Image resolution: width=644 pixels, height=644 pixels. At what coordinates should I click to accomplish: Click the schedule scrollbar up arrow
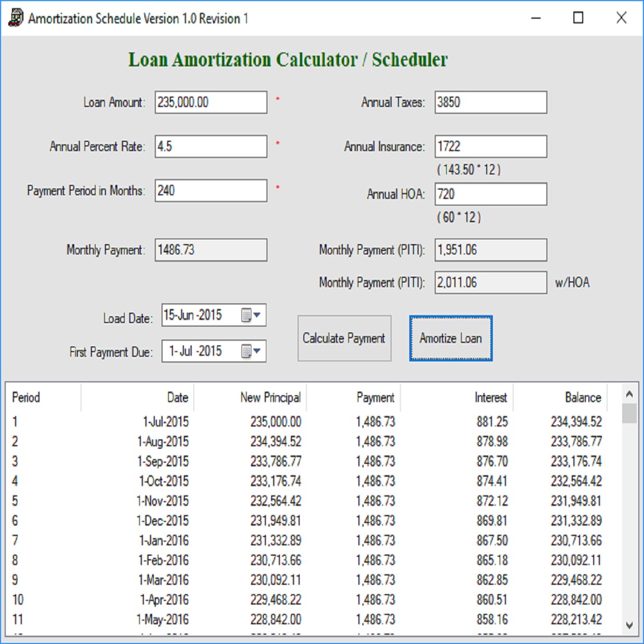pyautogui.click(x=629, y=394)
